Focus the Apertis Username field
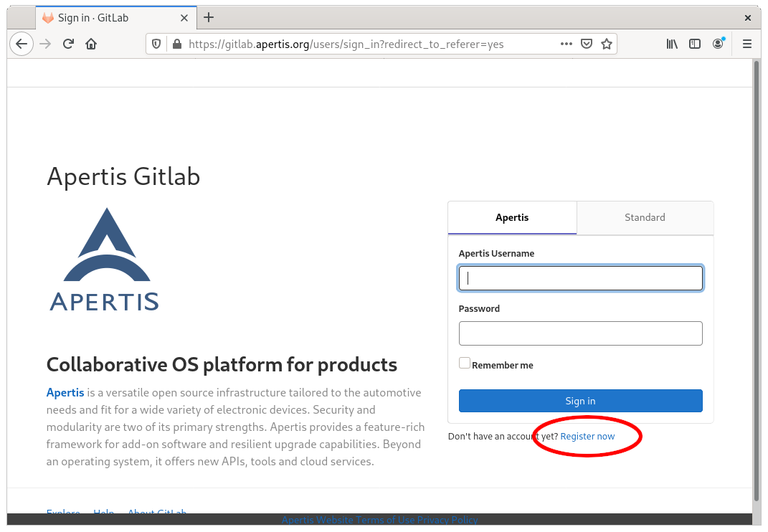This screenshot has height=532, width=768. [x=580, y=278]
